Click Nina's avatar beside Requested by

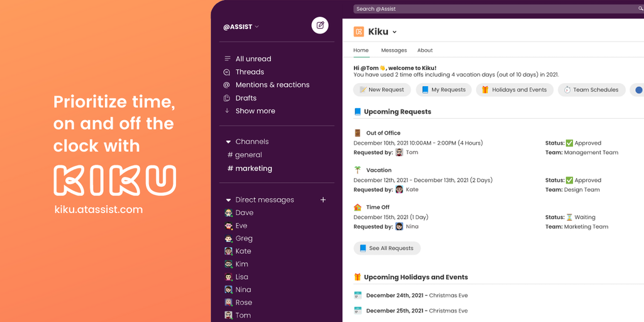399,226
